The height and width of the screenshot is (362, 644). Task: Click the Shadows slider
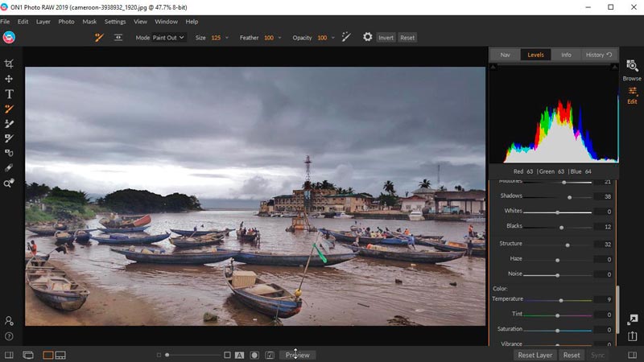[x=569, y=197]
